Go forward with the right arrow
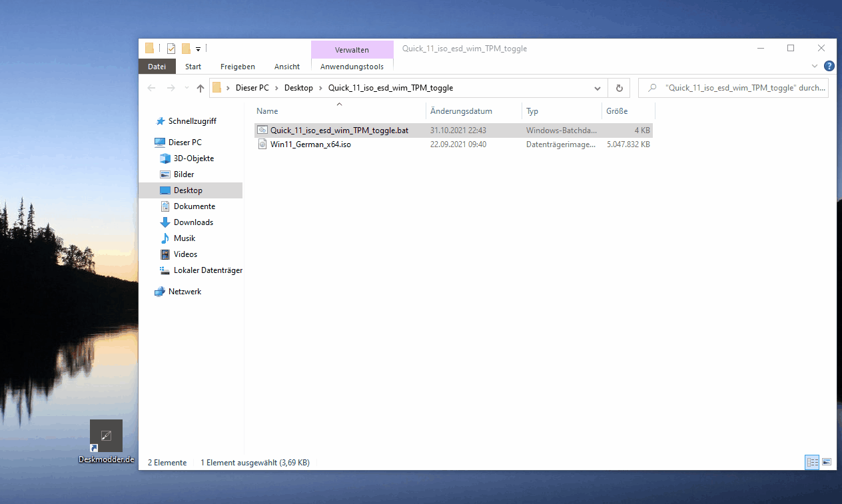The width and height of the screenshot is (842, 504). tap(171, 88)
